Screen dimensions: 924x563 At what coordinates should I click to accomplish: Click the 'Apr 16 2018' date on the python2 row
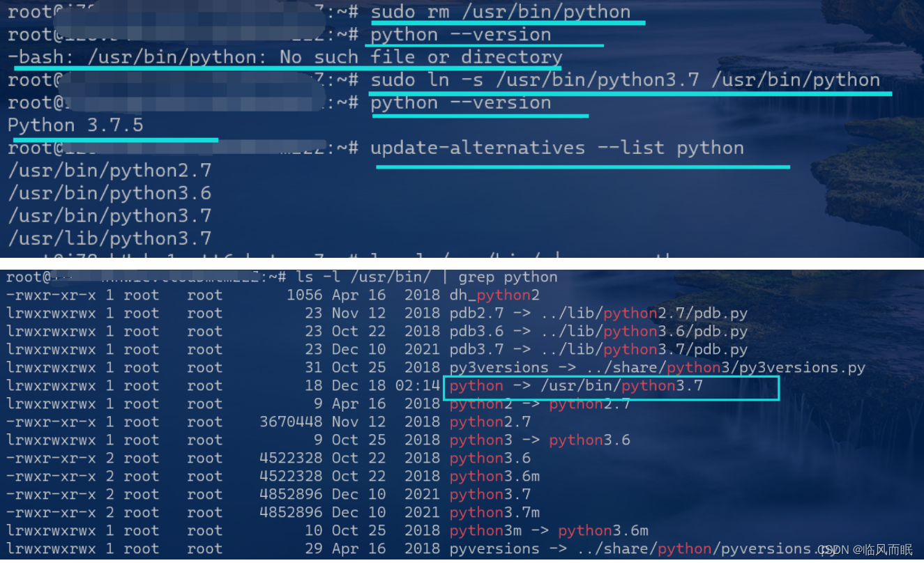point(386,404)
